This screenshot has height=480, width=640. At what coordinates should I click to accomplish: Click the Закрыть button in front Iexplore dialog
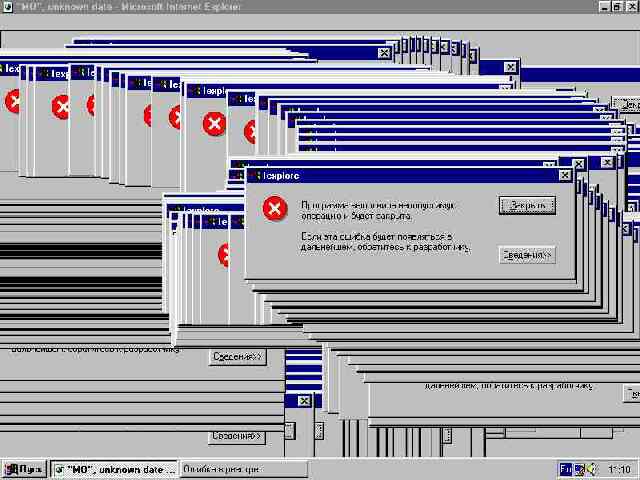click(x=527, y=205)
